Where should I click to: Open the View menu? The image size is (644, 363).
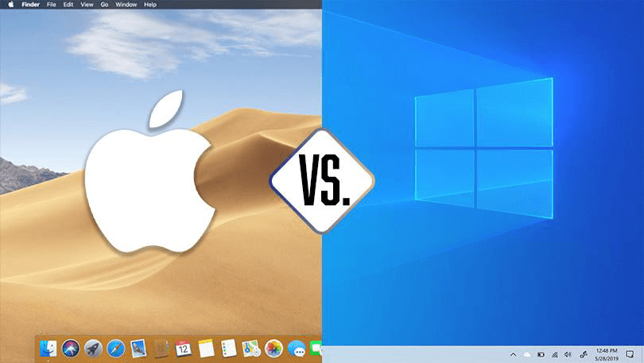click(x=87, y=5)
